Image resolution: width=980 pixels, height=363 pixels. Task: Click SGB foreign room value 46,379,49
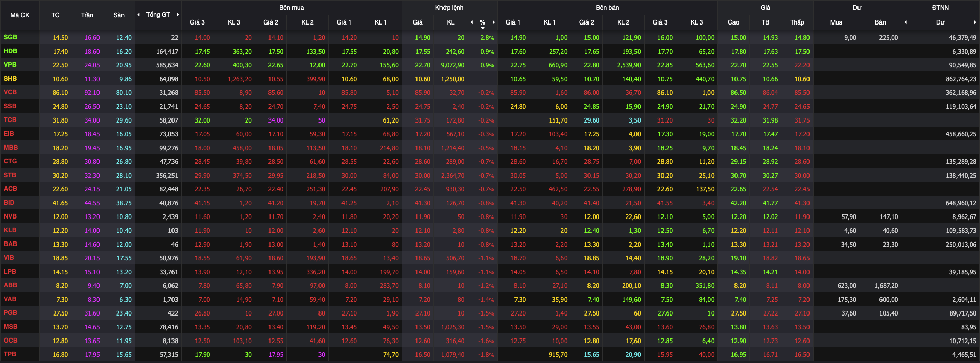[x=963, y=38]
